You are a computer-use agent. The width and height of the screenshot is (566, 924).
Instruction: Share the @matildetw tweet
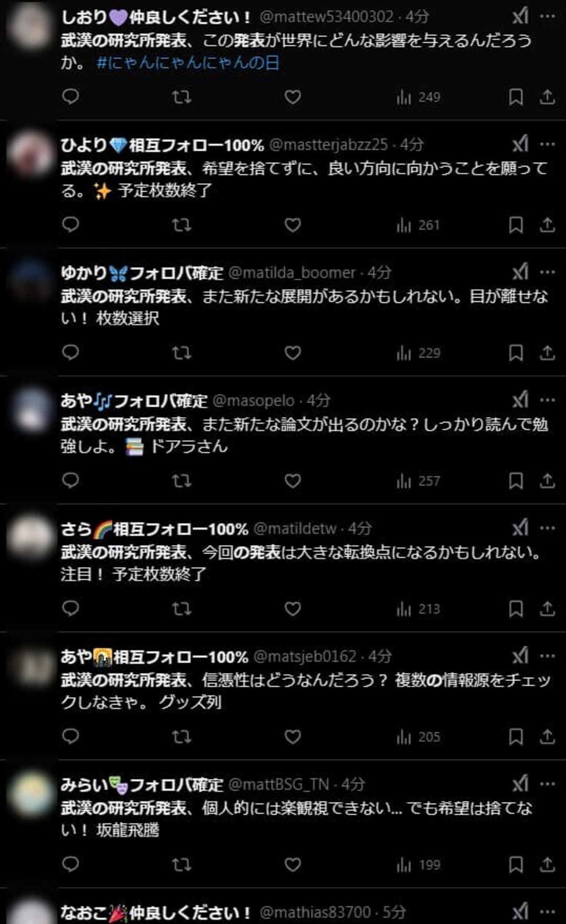pos(547,609)
